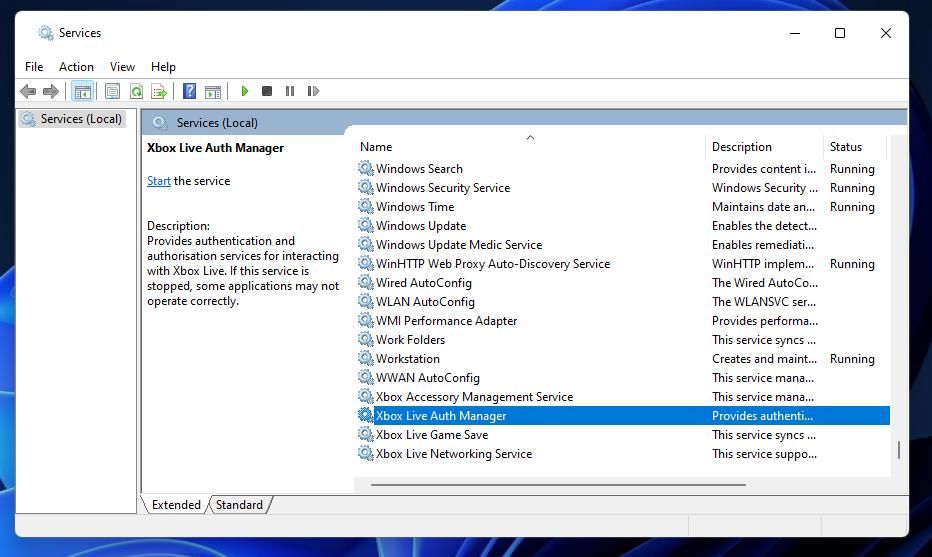Select Services (Local) in the console tree

72,119
